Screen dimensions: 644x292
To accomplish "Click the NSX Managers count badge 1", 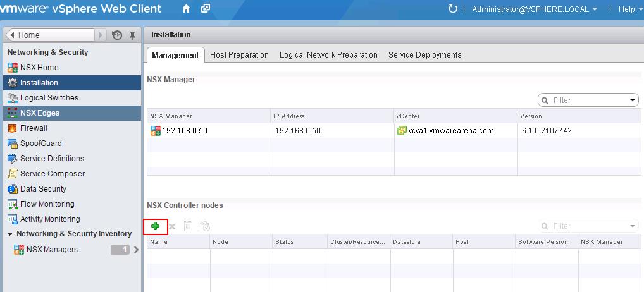I will 120,250.
